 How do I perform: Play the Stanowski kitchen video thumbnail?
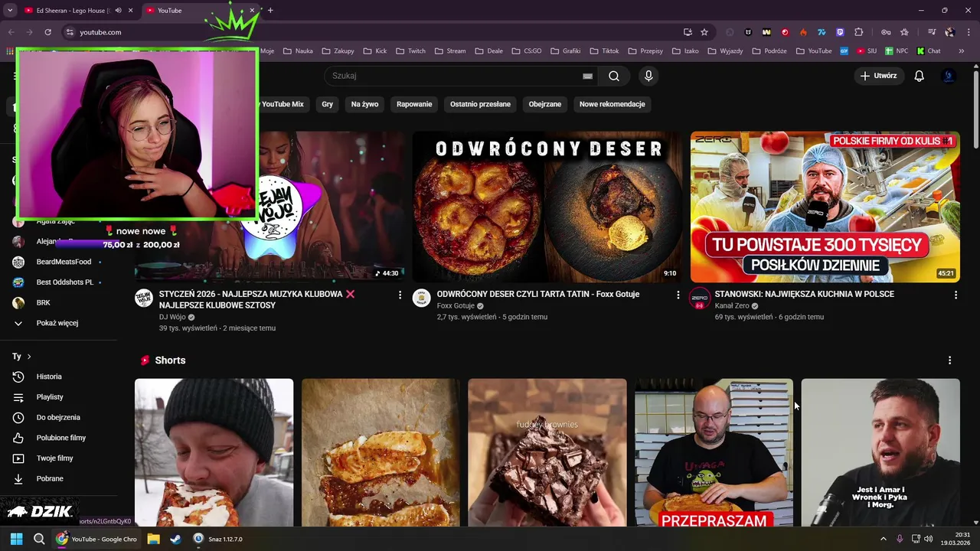825,207
